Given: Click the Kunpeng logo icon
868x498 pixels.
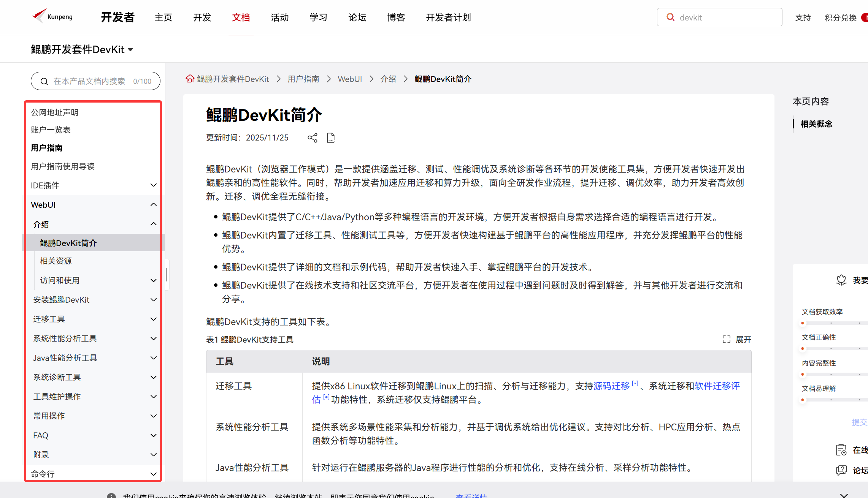Looking at the screenshot, I should pyautogui.click(x=40, y=16).
